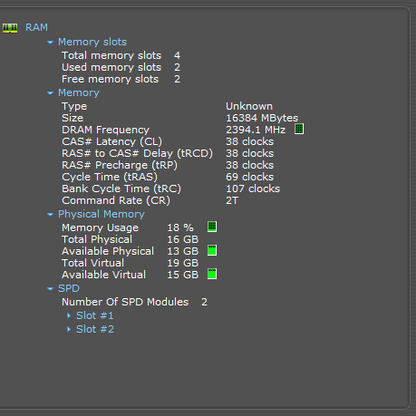
Task: Click the Size 16384 MBytes value
Action: pos(262,118)
